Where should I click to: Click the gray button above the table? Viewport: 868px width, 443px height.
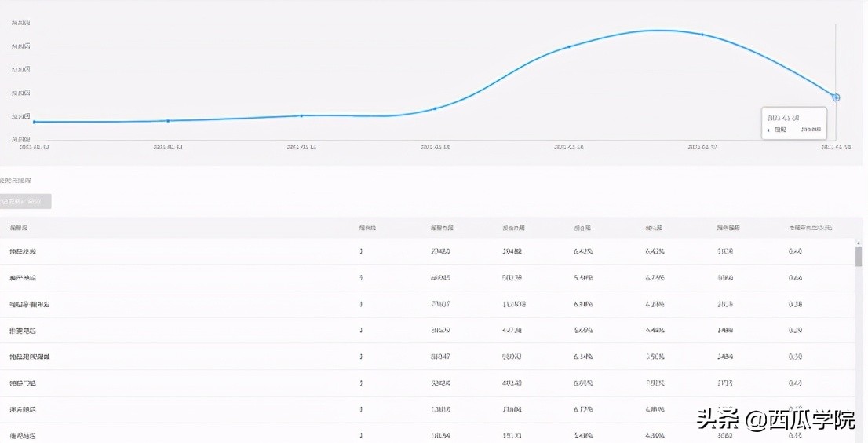tap(24, 202)
